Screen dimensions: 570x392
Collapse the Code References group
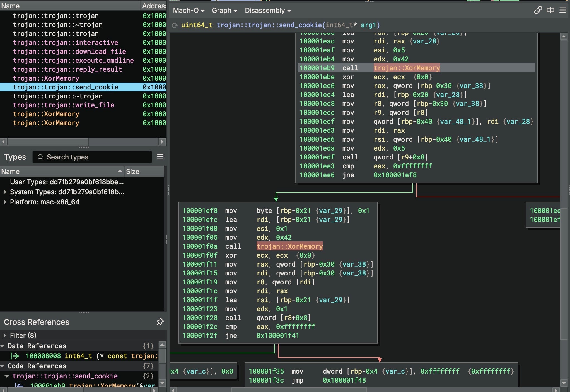[3, 366]
